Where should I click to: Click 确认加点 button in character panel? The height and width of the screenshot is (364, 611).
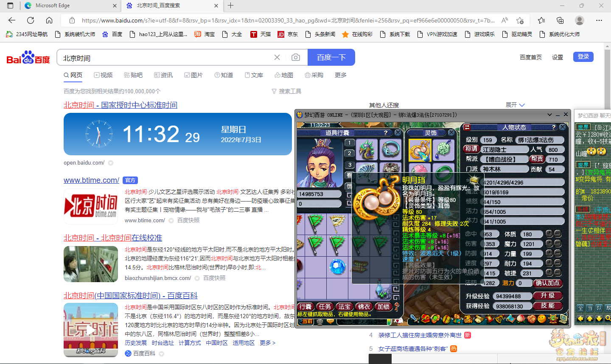click(x=548, y=283)
